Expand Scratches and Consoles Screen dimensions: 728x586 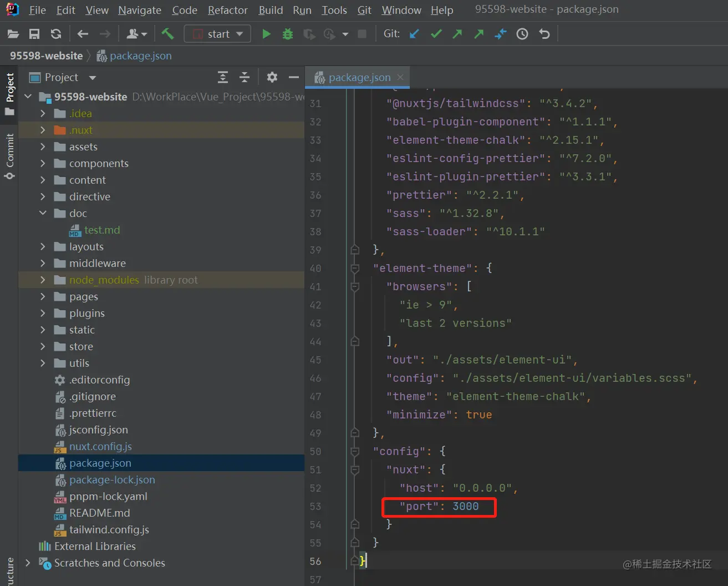[x=28, y=563]
